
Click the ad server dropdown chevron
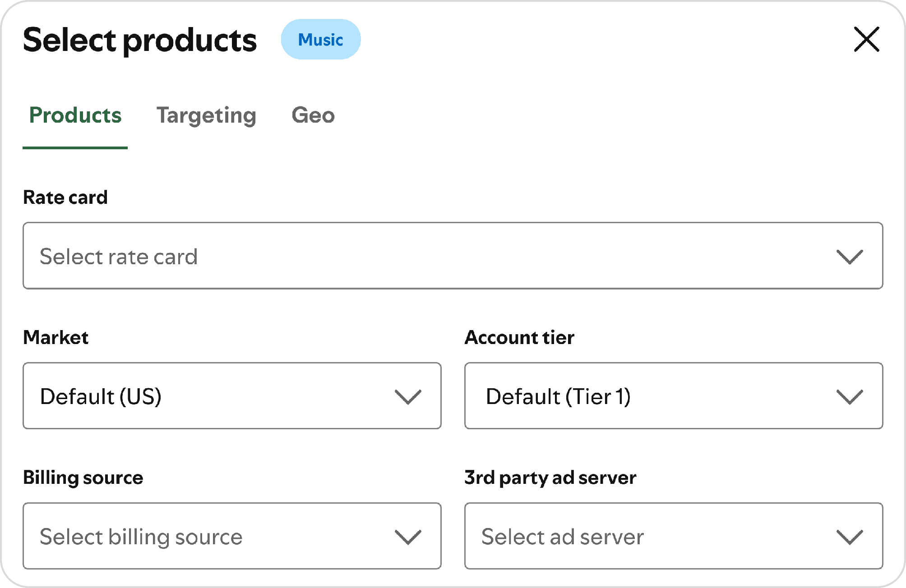849,537
